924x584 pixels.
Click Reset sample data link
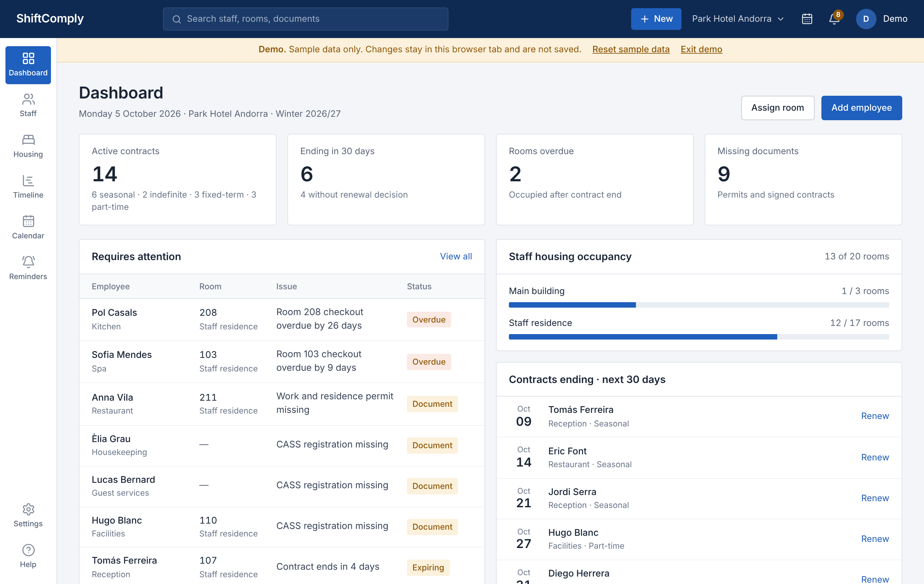coord(631,49)
